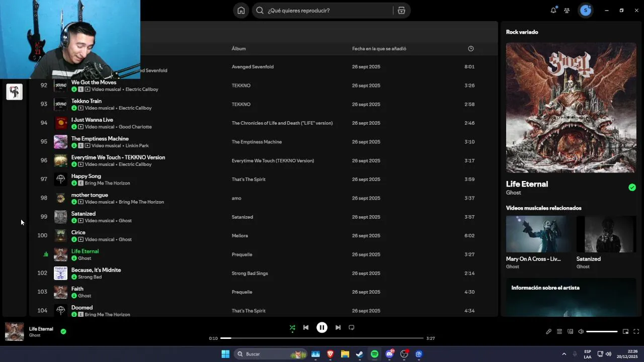Select Doomed track

(x=82, y=308)
